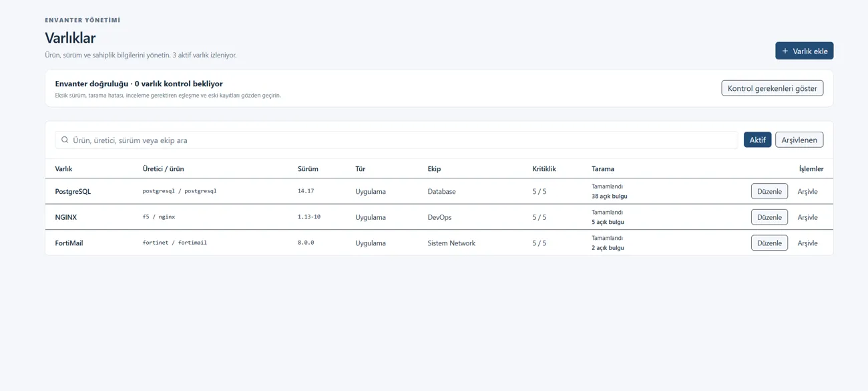The width and height of the screenshot is (868, 391).
Task: Click the postgresql / postgresql vendor cell
Action: point(180,191)
